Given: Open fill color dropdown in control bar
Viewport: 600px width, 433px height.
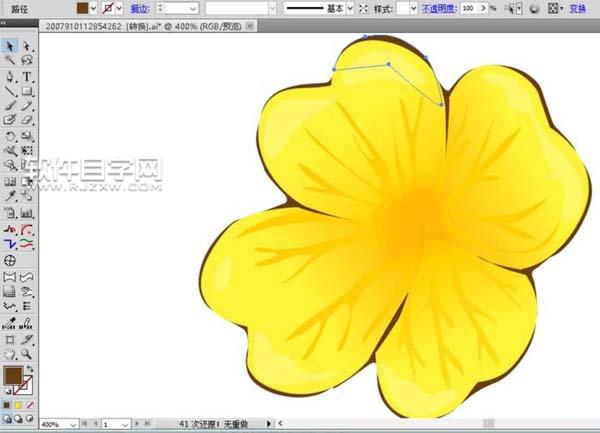Looking at the screenshot, I should 96,8.
